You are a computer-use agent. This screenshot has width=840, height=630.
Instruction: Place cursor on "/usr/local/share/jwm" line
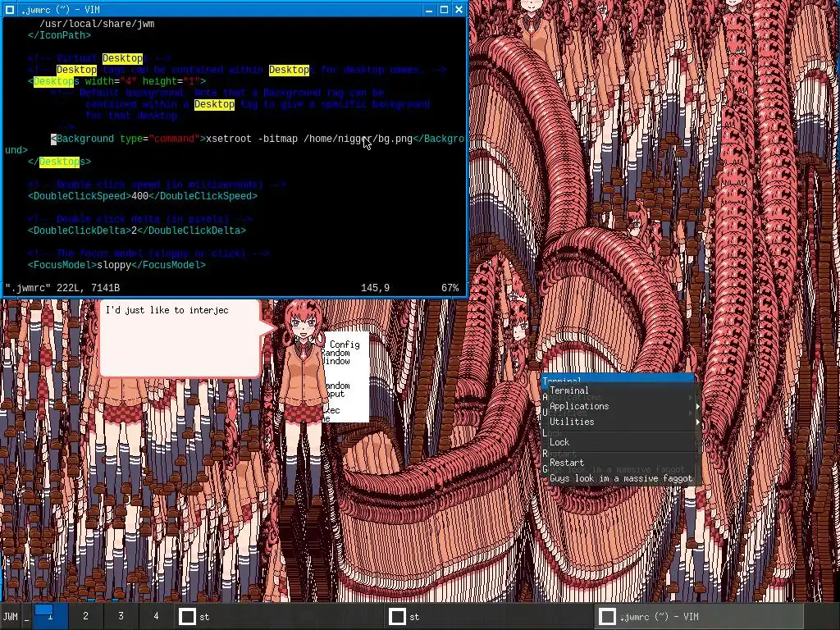coord(97,24)
